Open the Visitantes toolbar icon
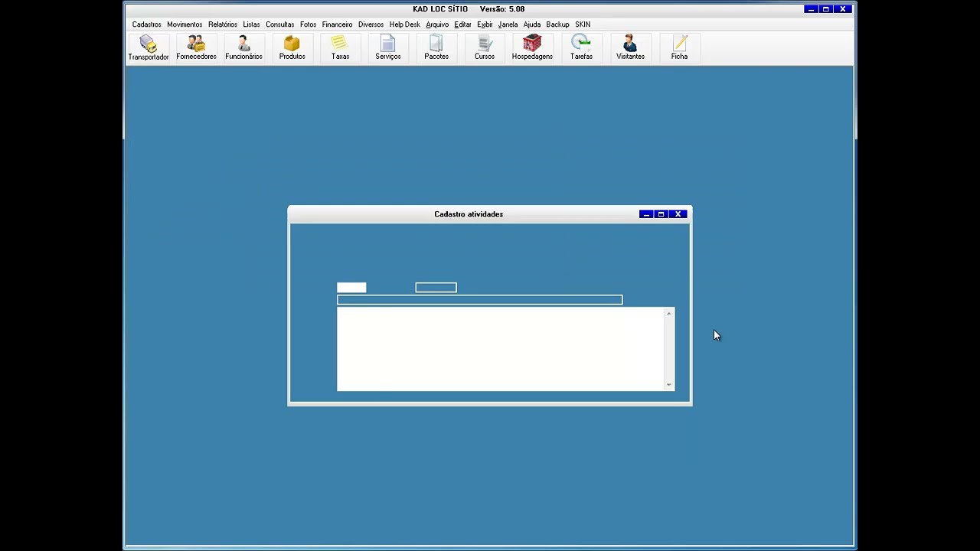Screen dimensions: 980x551 (x=630, y=47)
